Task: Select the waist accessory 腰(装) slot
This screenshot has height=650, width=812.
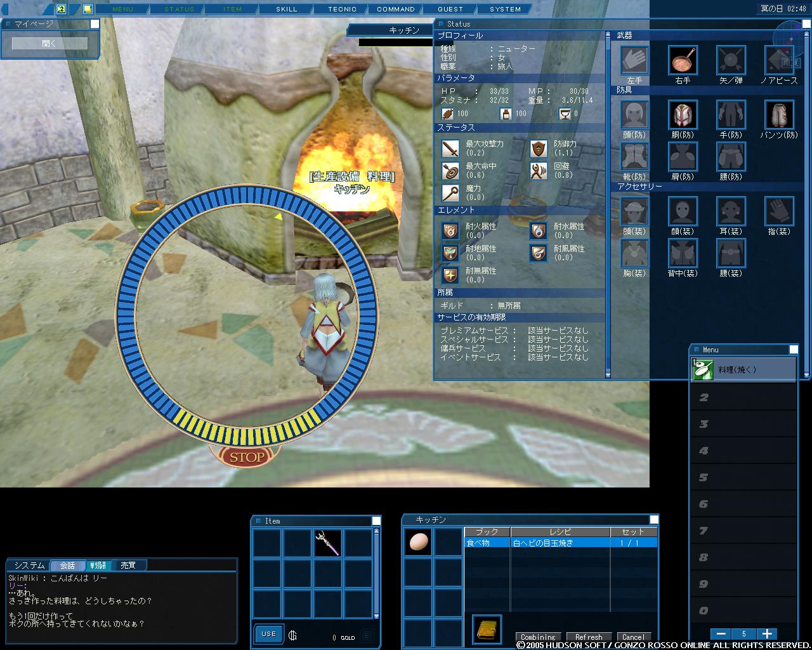Action: pos(731,253)
